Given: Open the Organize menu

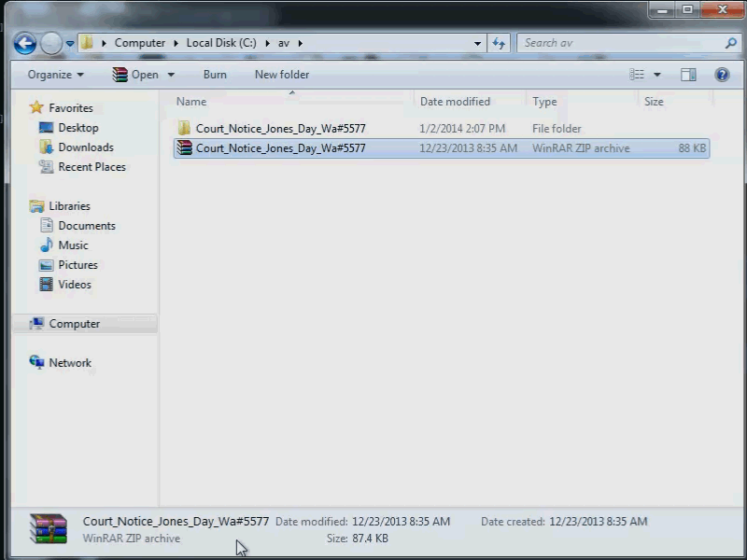Looking at the screenshot, I should (55, 75).
